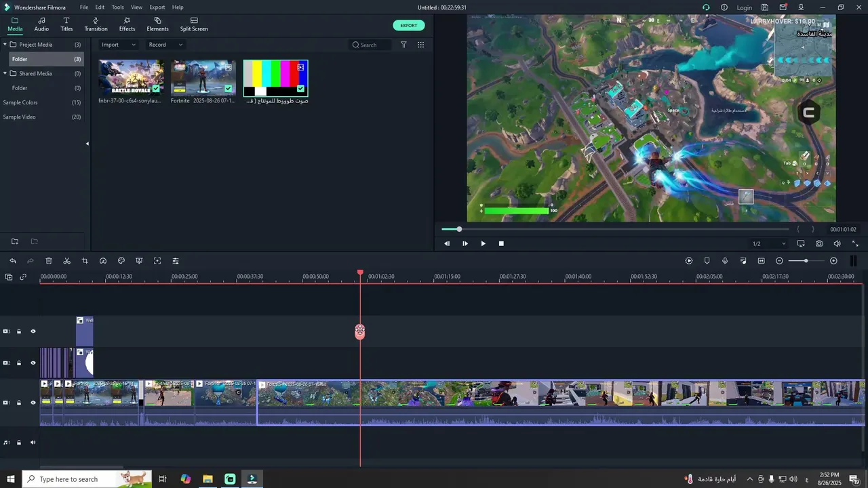Click the motion tracking target icon

[157, 261]
